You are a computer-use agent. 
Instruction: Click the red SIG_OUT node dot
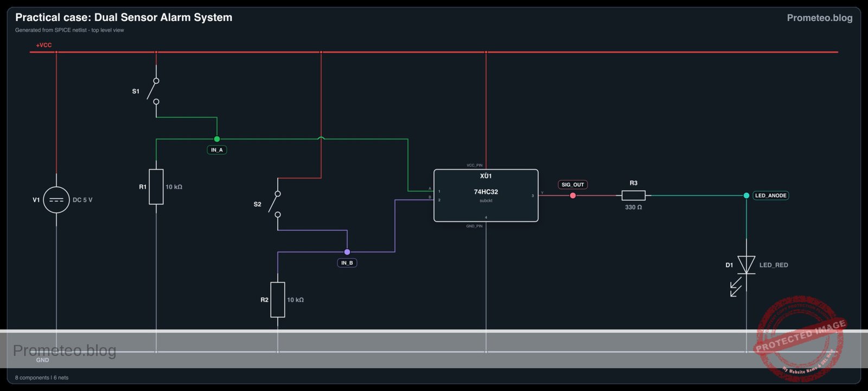pos(573,195)
